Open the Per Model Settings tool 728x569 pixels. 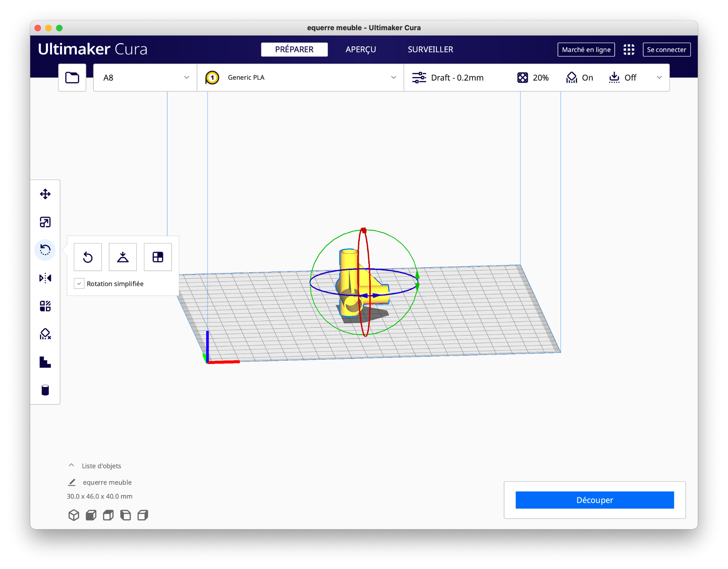pyautogui.click(x=45, y=306)
